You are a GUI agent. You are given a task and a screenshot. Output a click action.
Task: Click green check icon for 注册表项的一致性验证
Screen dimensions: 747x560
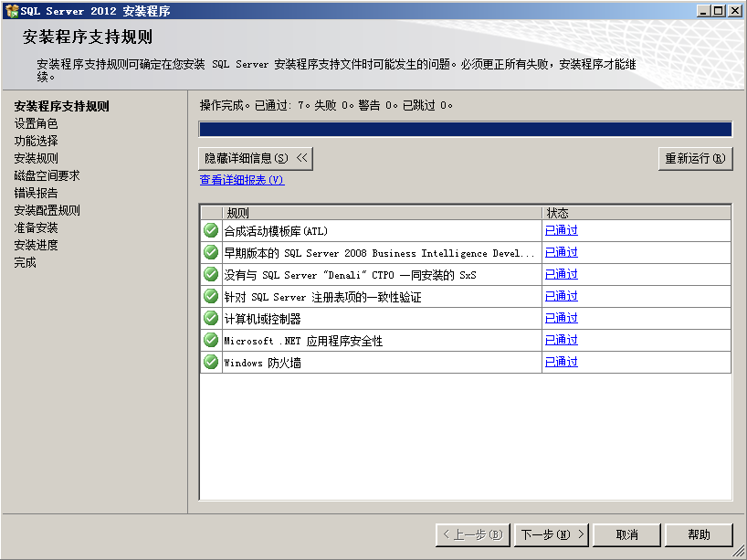(211, 296)
